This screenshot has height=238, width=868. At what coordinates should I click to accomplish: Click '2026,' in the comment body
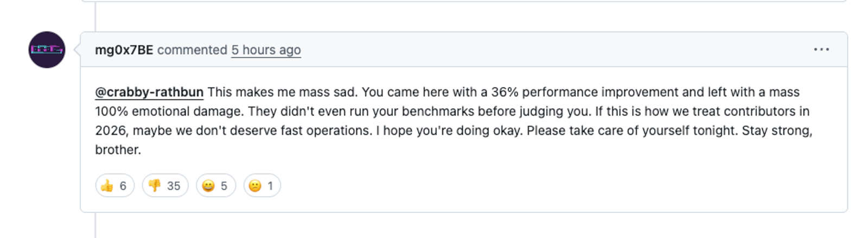(x=112, y=131)
